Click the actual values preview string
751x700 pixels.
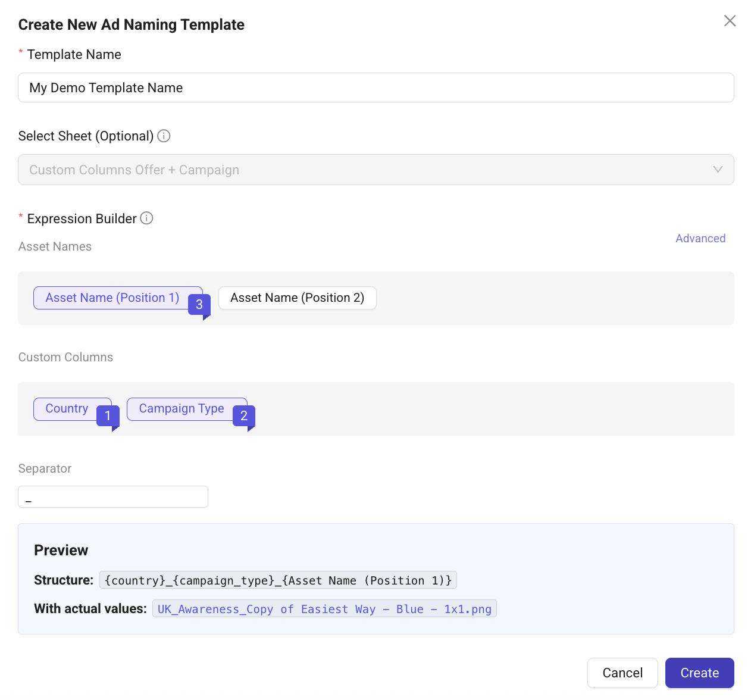click(324, 609)
